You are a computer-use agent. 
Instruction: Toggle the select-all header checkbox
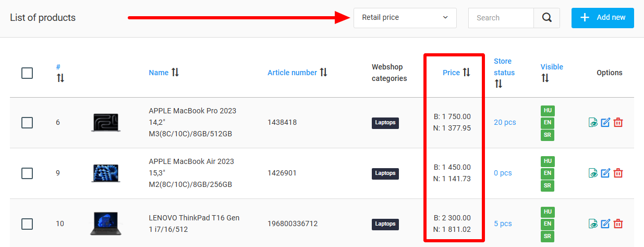pos(27,73)
